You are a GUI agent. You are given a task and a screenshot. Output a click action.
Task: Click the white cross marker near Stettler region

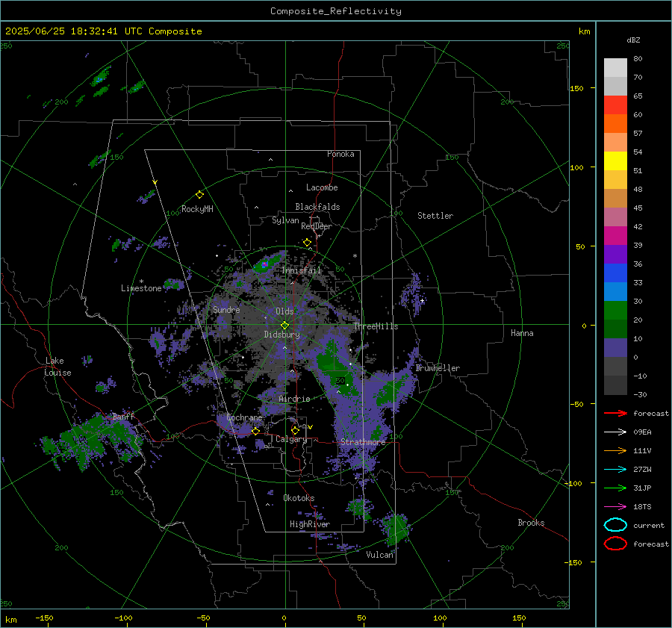point(422,300)
